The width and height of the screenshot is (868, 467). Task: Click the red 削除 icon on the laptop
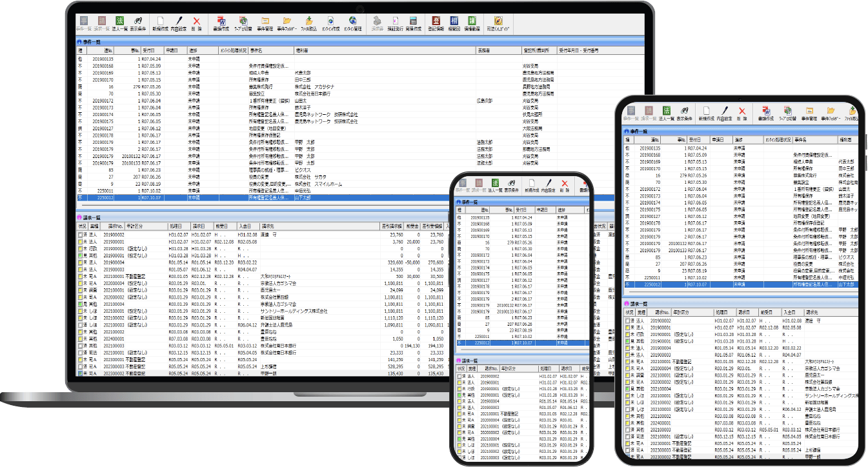196,24
